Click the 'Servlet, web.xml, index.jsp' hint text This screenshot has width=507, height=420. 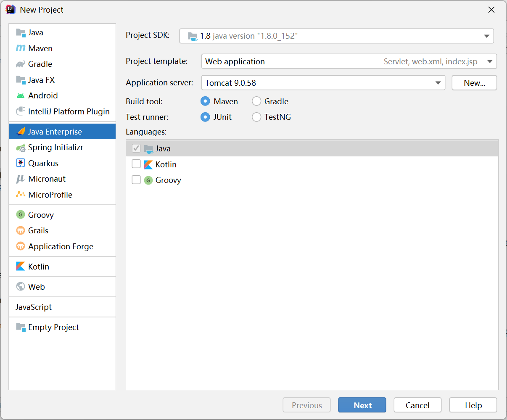click(x=430, y=61)
